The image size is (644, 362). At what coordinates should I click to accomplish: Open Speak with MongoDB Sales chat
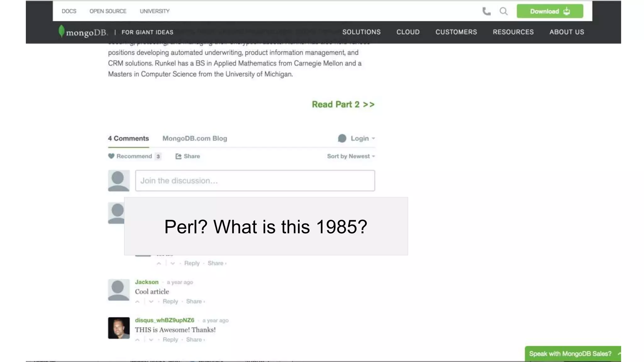coord(570,354)
